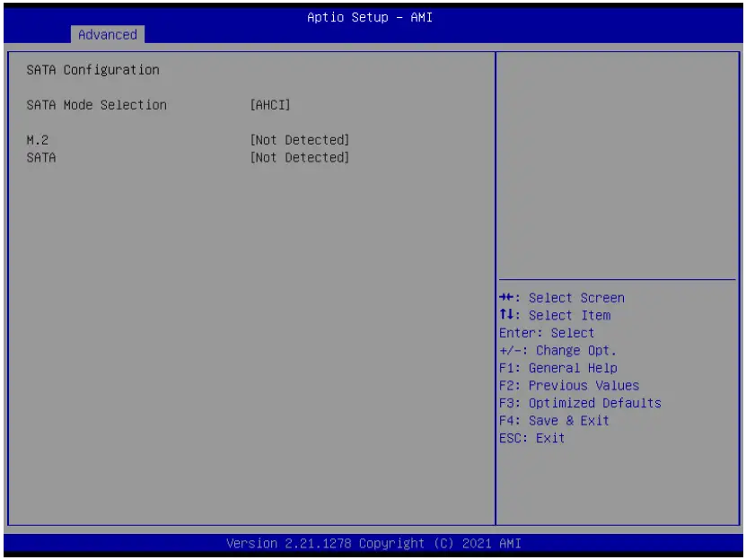746x560 pixels.
Task: Click the Aptio Setup AMI title bar
Action: [373, 17]
